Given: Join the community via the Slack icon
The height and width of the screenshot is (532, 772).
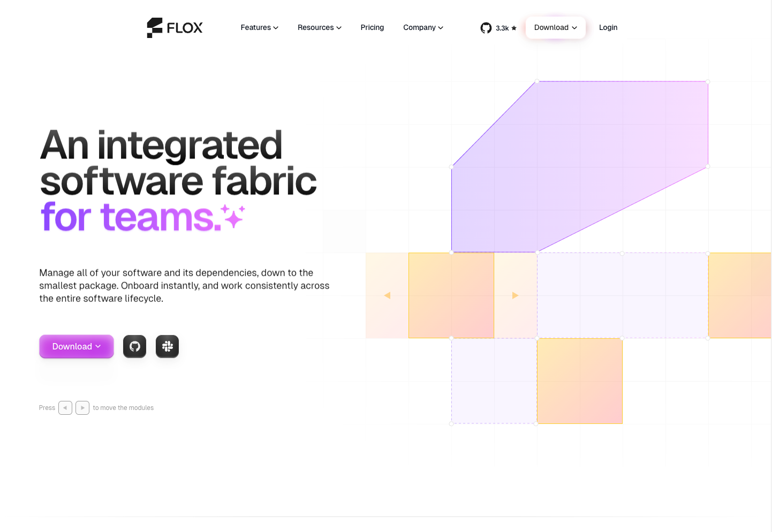Looking at the screenshot, I should point(167,346).
